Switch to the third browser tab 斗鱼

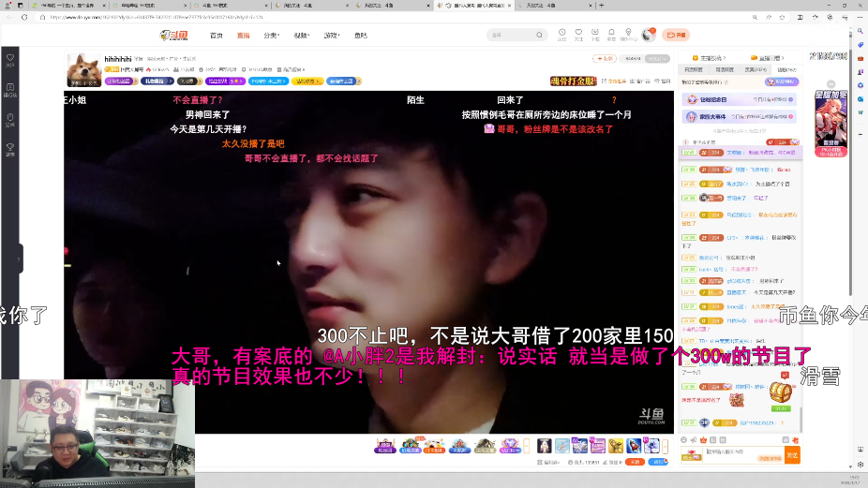coord(230,6)
